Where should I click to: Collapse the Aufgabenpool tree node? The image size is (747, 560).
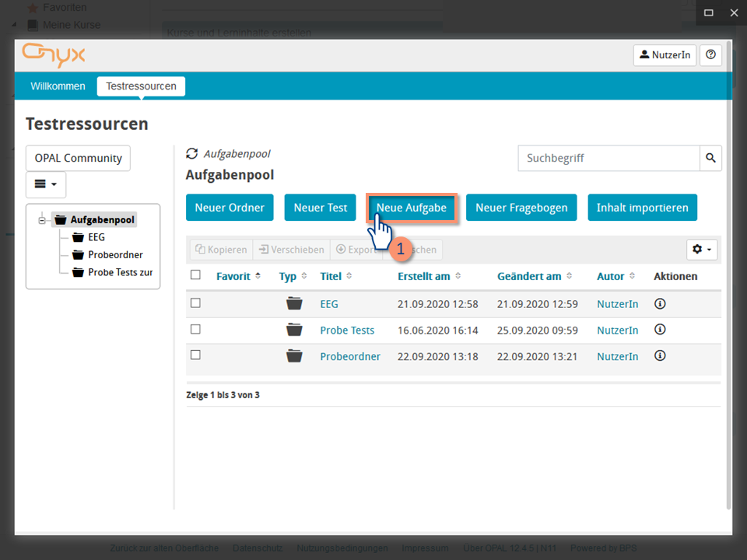(42, 220)
